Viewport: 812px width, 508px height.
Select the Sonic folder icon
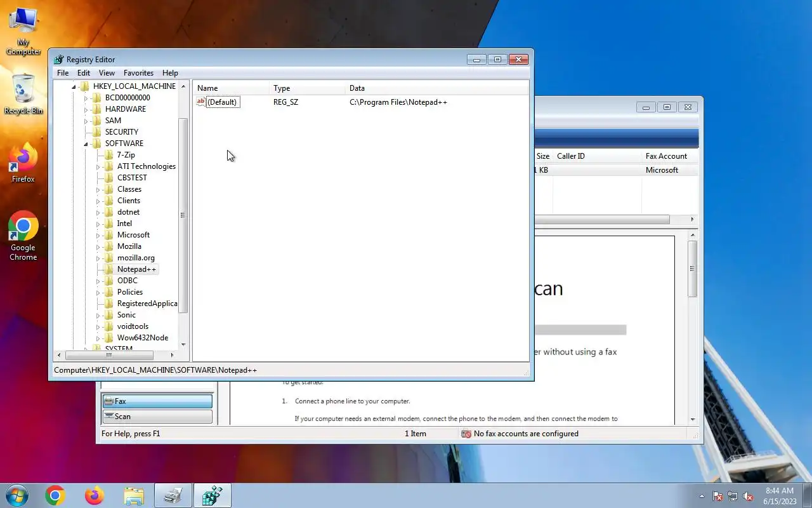pyautogui.click(x=109, y=315)
